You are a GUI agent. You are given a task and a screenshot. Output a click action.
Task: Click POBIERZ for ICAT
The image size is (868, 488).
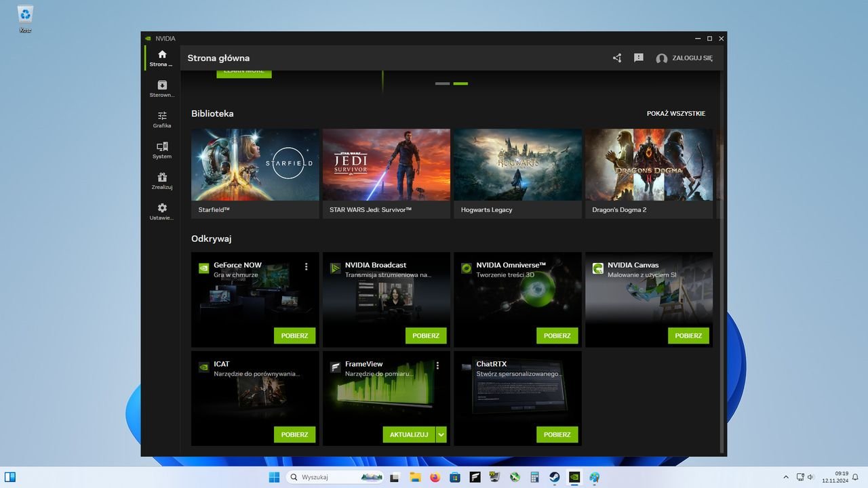point(294,434)
